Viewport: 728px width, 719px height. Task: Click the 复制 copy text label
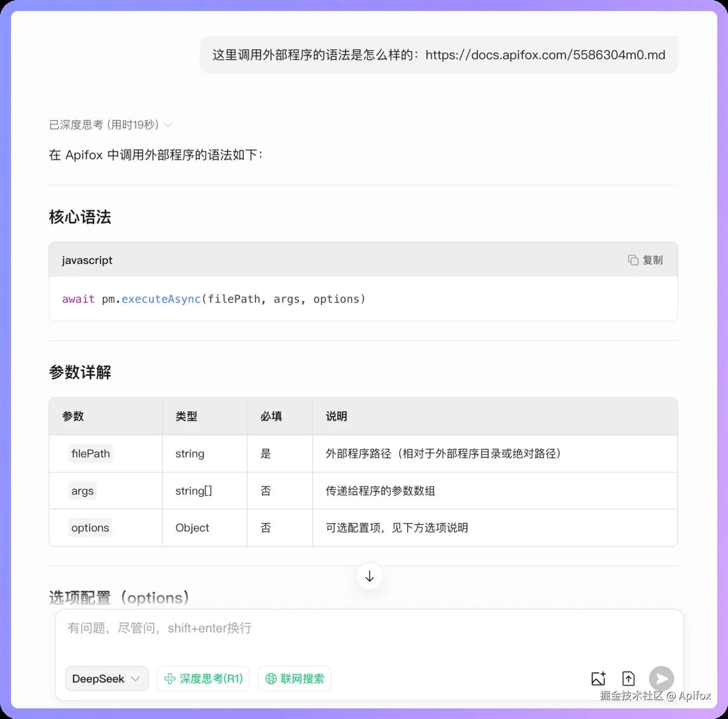(653, 260)
